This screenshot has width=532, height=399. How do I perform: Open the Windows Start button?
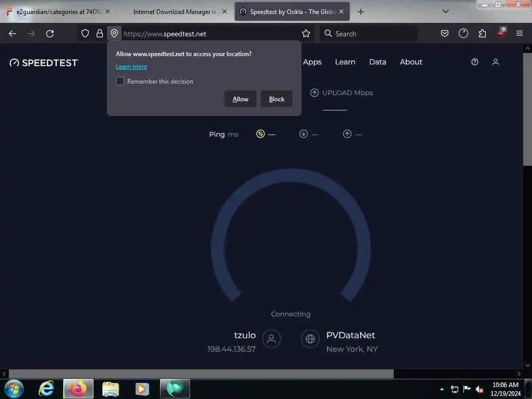tap(14, 389)
